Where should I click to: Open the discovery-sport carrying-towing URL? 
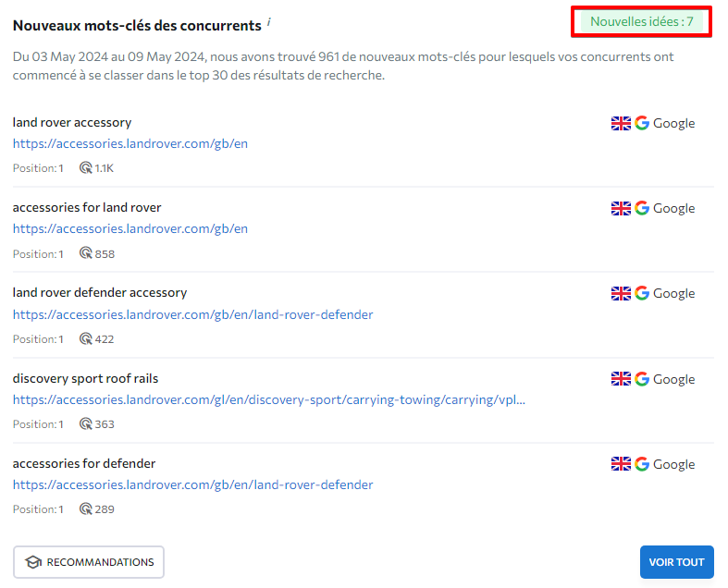click(x=269, y=399)
